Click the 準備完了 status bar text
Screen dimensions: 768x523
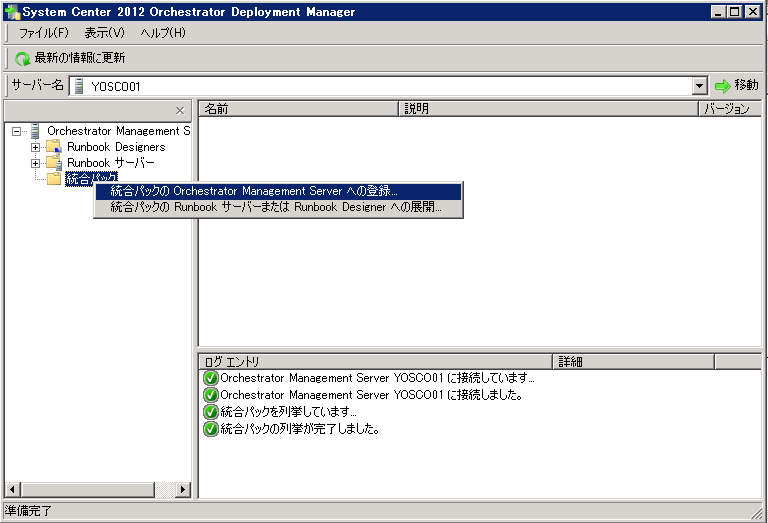click(x=27, y=511)
